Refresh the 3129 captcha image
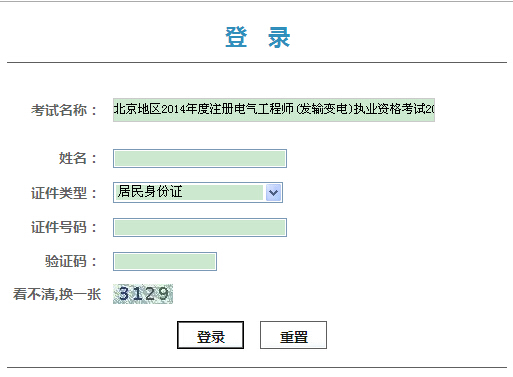 pos(143,294)
